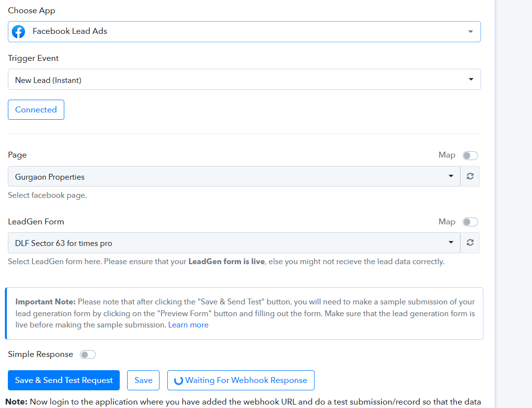
Task: Toggle the Map switch for Page
Action: 470,156
